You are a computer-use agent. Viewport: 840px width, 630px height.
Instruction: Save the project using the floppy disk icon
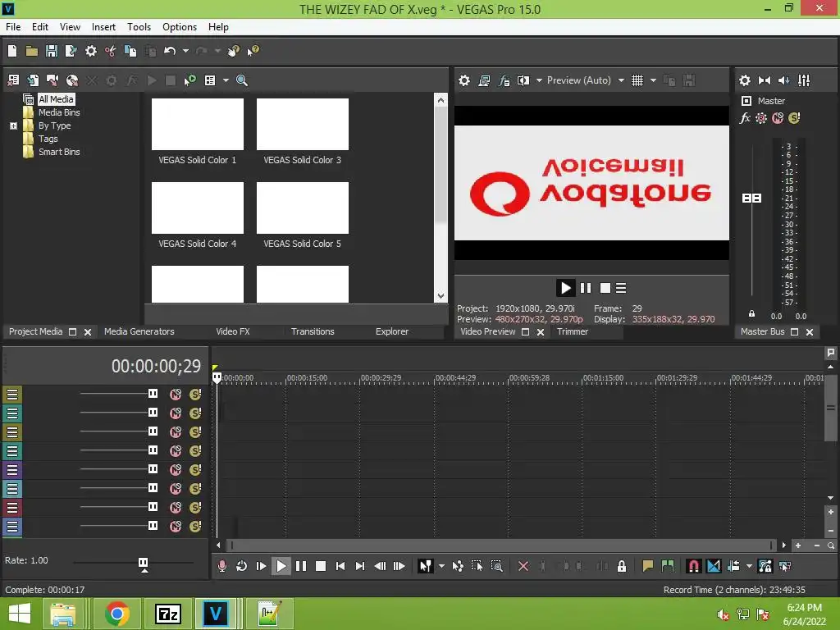[52, 51]
